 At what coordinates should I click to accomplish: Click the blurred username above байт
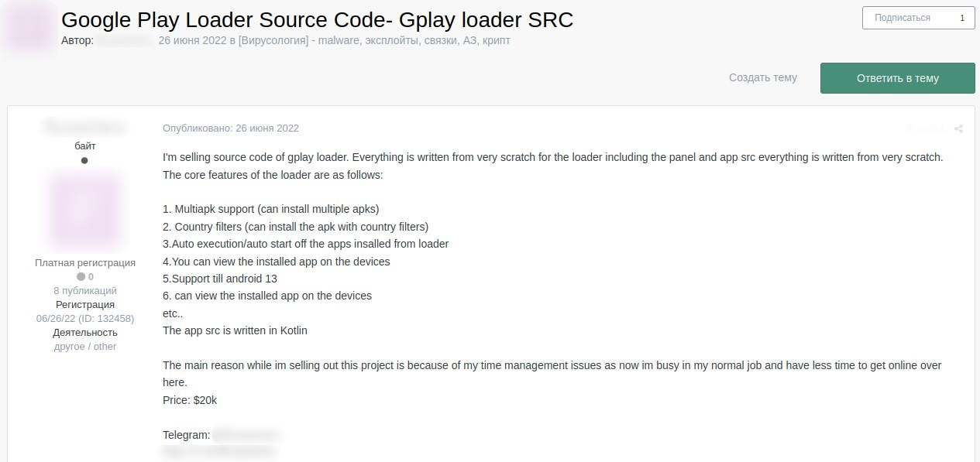(85, 127)
